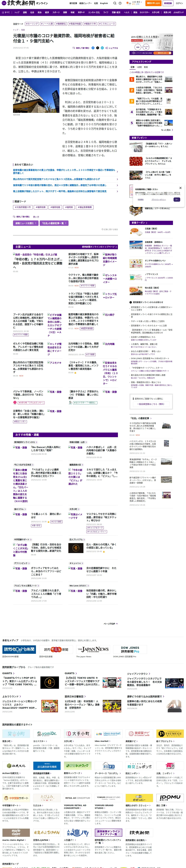Open the 防災ニッポン site logo

(x=139, y=766)
